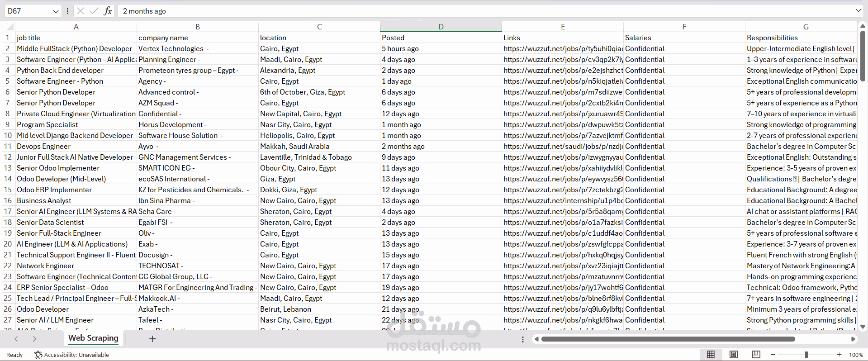
Task: Add a new sheet with plus icon
Action: (x=152, y=339)
